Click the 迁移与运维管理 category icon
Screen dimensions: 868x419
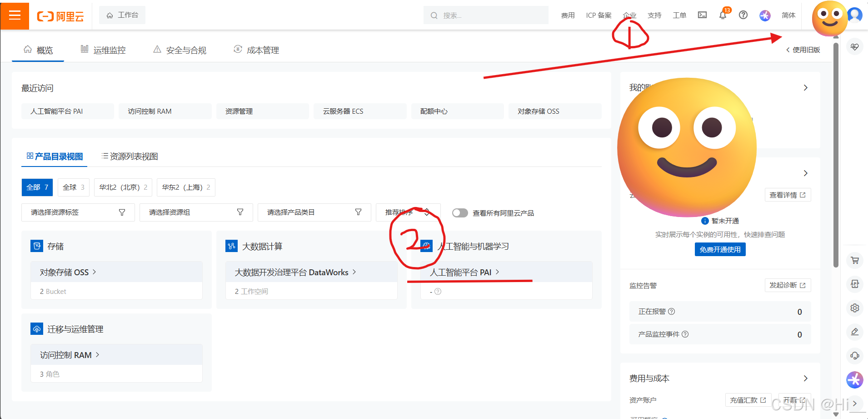click(x=37, y=329)
